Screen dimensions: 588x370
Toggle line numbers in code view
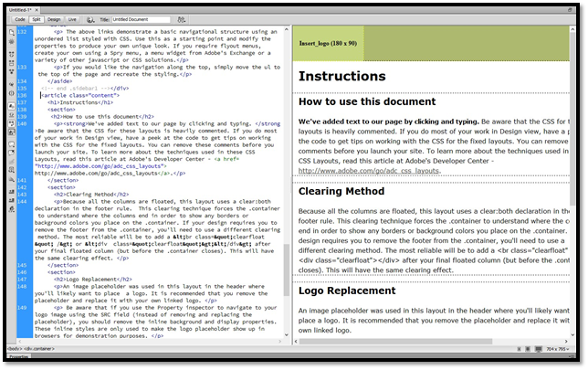tap(12, 106)
